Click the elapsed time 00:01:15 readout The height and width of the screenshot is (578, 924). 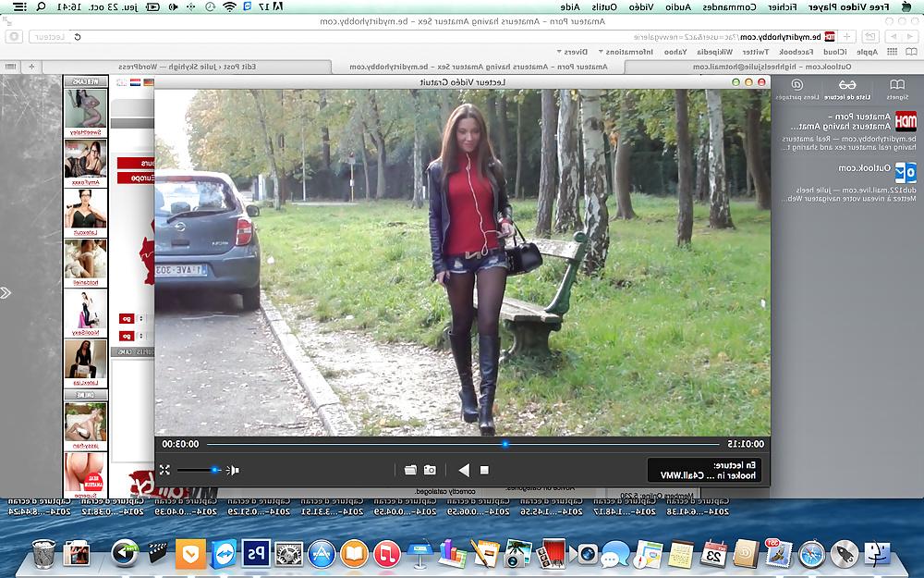[746, 444]
